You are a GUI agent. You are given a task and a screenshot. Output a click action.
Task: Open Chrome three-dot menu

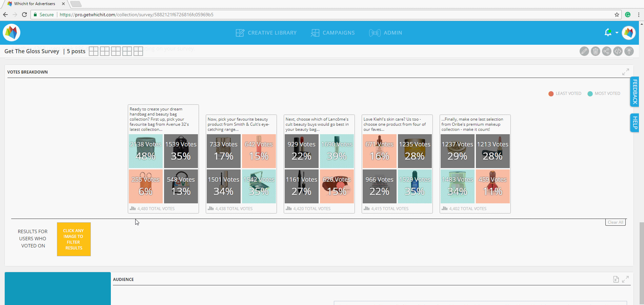pos(639,15)
